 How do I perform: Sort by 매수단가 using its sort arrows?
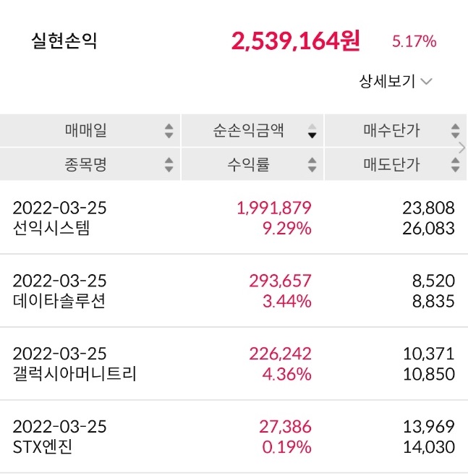455,131
